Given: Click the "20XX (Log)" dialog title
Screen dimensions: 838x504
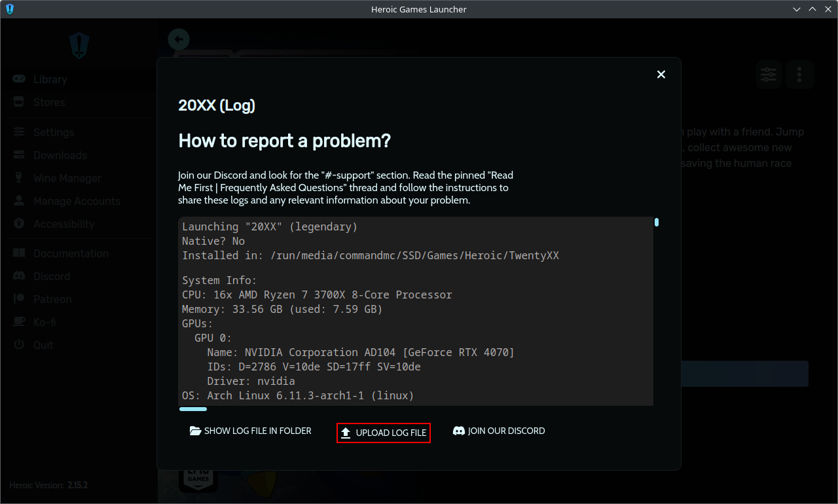Looking at the screenshot, I should (x=217, y=105).
